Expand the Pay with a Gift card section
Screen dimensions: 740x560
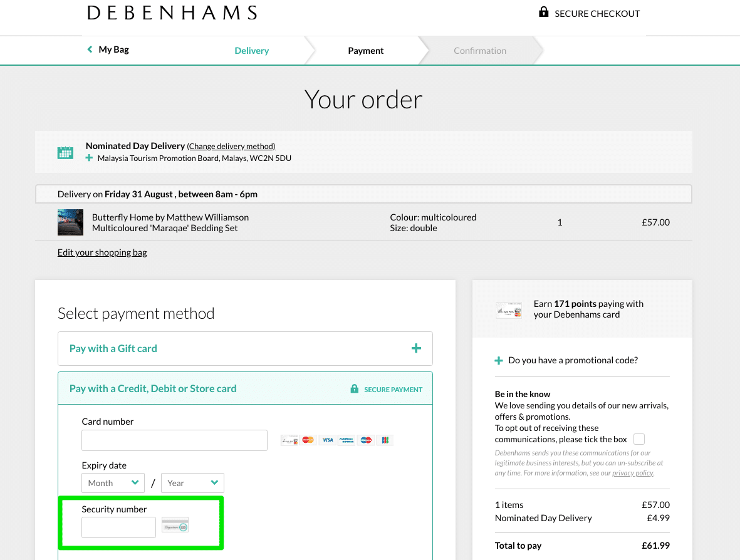pyautogui.click(x=245, y=349)
